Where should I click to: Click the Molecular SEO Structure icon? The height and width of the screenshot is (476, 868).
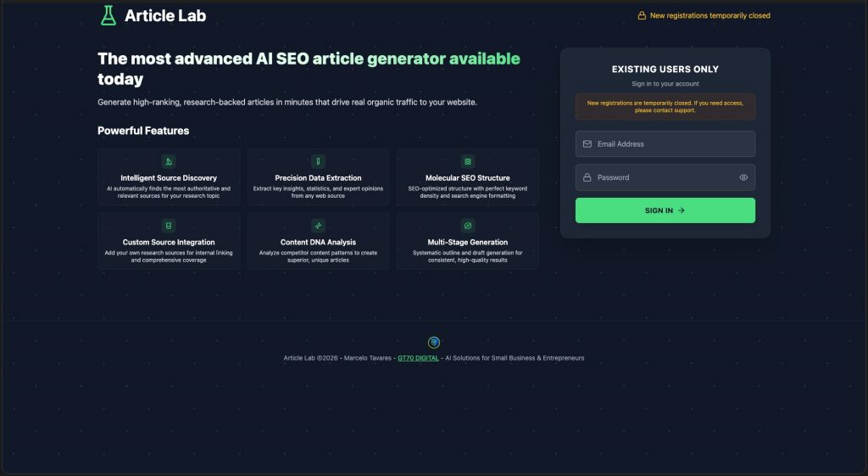click(467, 161)
